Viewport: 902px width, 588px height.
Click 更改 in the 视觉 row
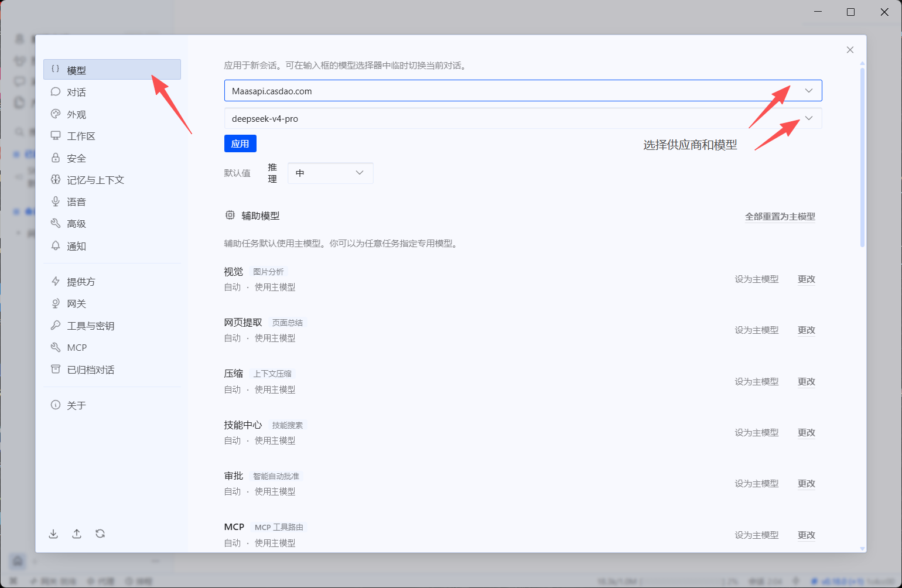(x=807, y=279)
